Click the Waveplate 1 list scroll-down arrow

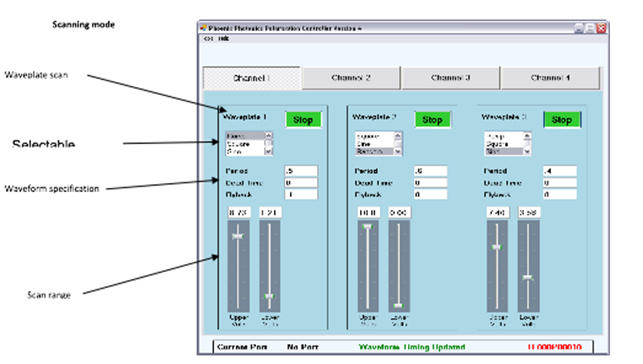269,152
